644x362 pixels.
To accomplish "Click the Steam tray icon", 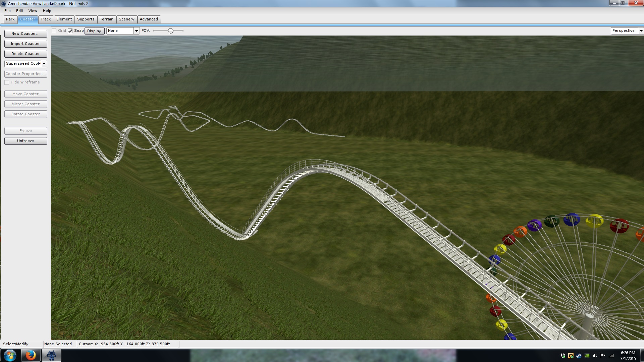I will pos(579,356).
